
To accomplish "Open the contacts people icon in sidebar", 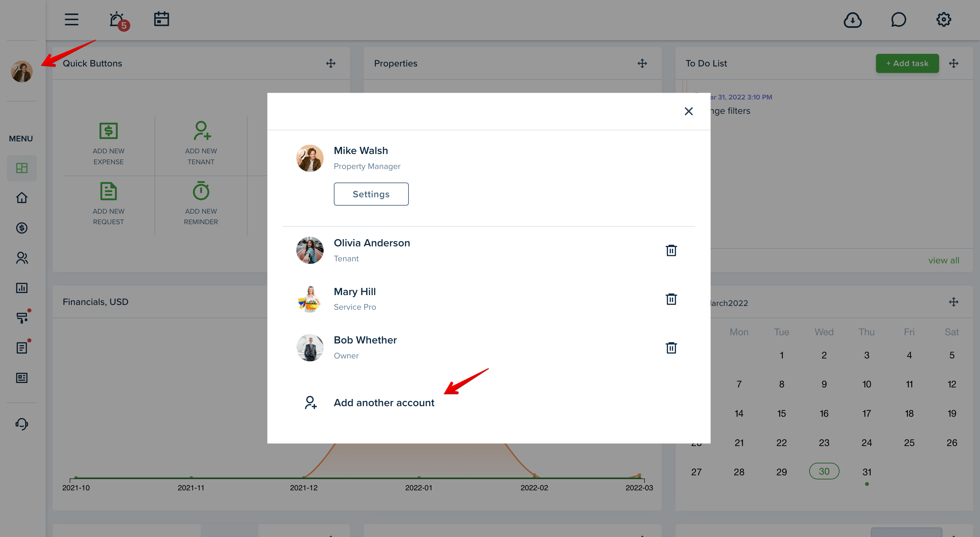I will 22,258.
